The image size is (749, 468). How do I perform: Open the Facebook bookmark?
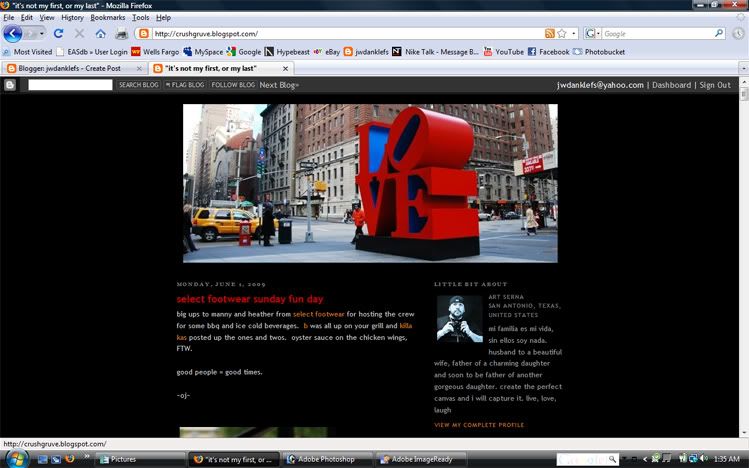click(x=548, y=52)
